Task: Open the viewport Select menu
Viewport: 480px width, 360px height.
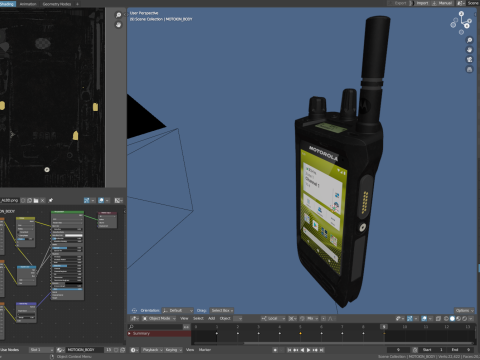Action: (198, 318)
